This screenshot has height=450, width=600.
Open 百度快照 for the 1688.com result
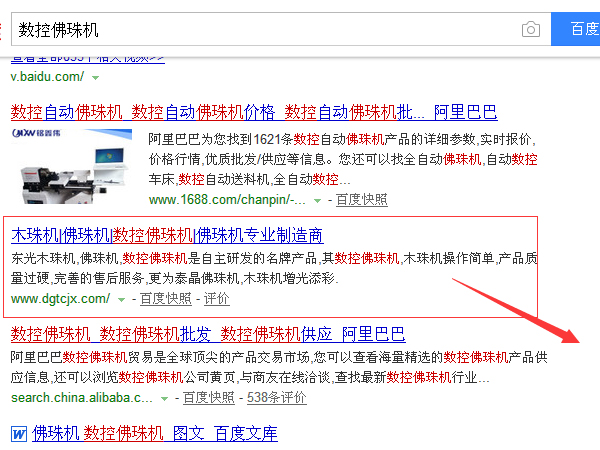pos(361,200)
